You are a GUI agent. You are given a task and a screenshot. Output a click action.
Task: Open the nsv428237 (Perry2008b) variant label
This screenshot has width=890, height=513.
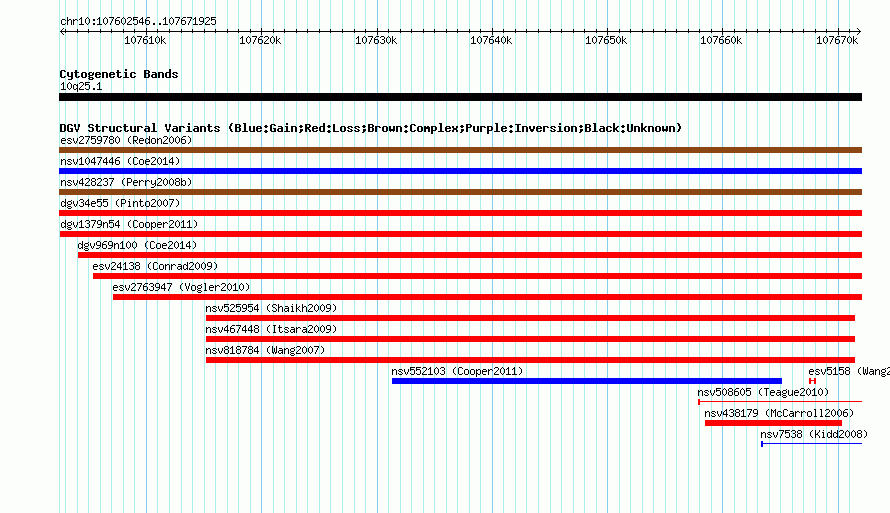click(x=126, y=182)
